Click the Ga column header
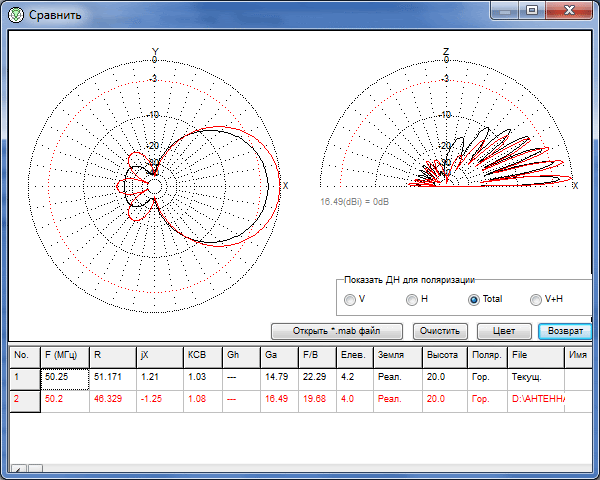 click(x=279, y=357)
